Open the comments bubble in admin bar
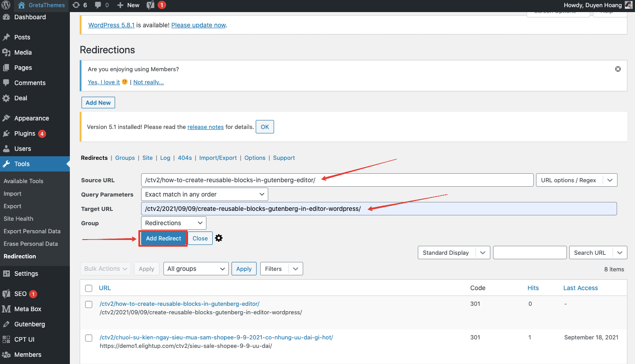The image size is (635, 364). (97, 5)
